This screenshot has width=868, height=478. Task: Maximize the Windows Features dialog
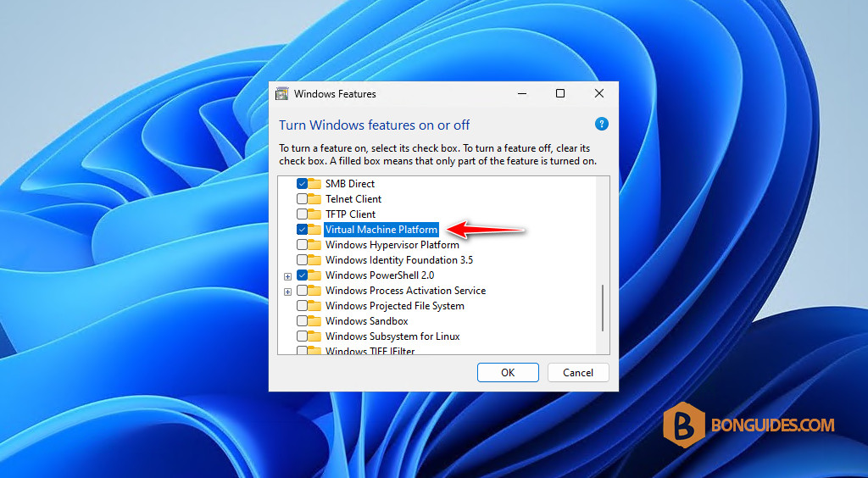[560, 93]
